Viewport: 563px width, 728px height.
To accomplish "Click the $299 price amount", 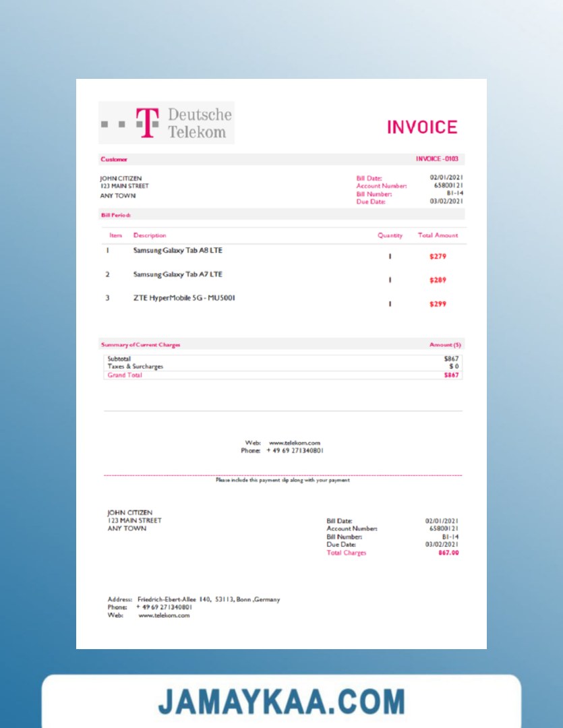I will tap(438, 304).
